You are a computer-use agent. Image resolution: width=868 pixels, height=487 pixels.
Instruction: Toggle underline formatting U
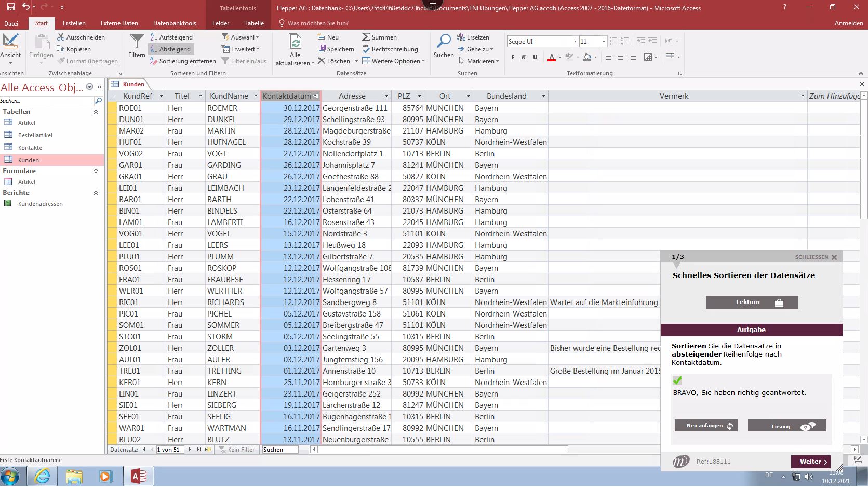point(535,57)
